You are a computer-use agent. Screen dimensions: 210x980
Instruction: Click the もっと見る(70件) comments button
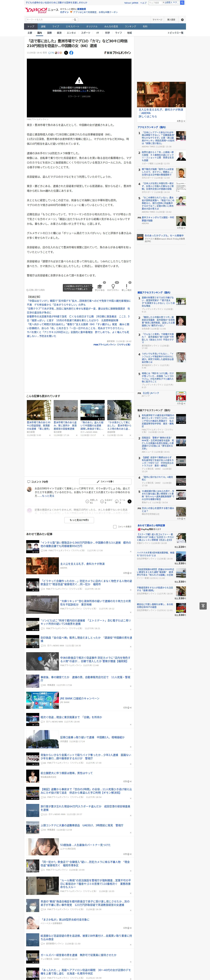tap(79, 520)
